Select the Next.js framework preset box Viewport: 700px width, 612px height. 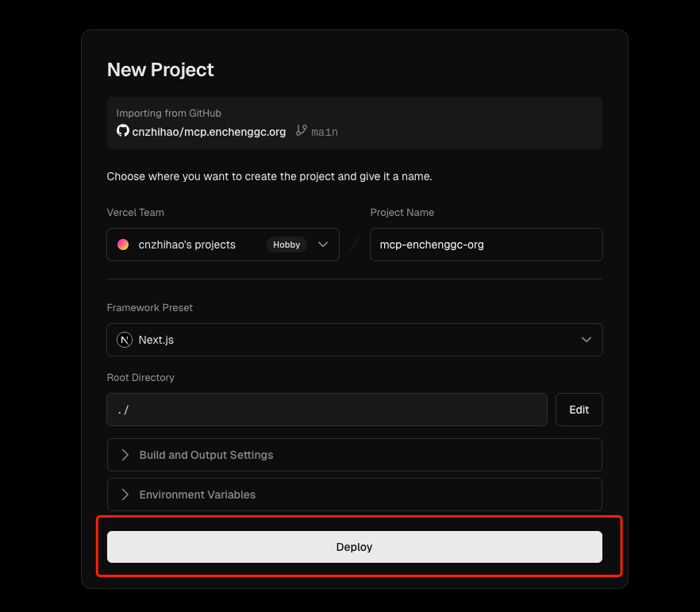point(354,340)
